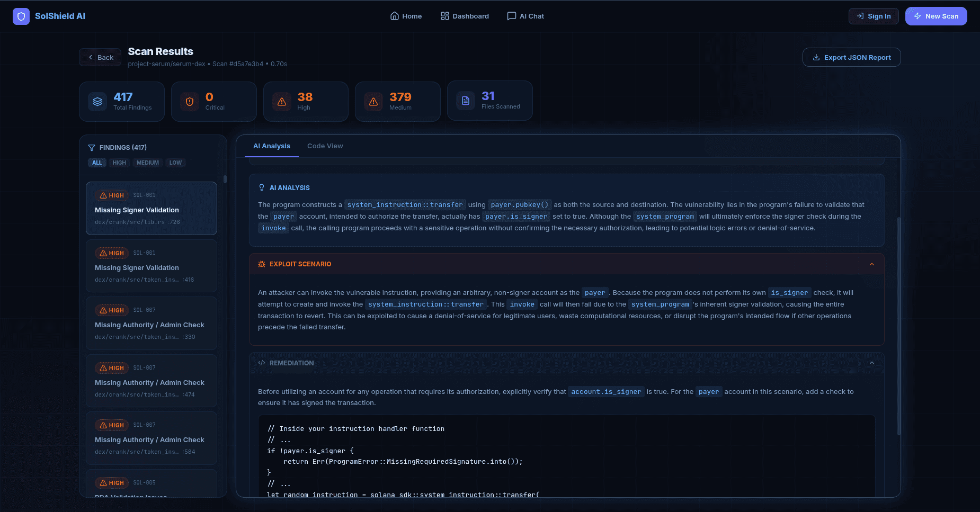
Task: Click the bug icon next to EXPLOIT SCENARIO
Action: pyautogui.click(x=262, y=264)
